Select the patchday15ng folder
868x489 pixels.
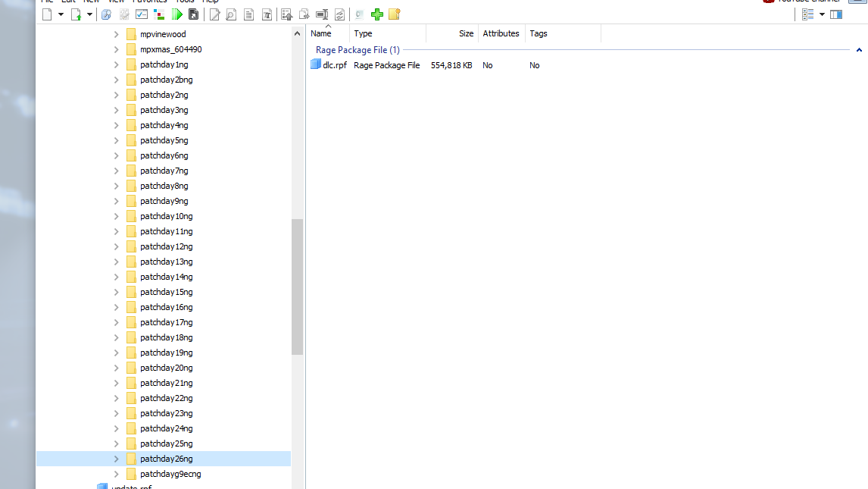click(x=166, y=292)
